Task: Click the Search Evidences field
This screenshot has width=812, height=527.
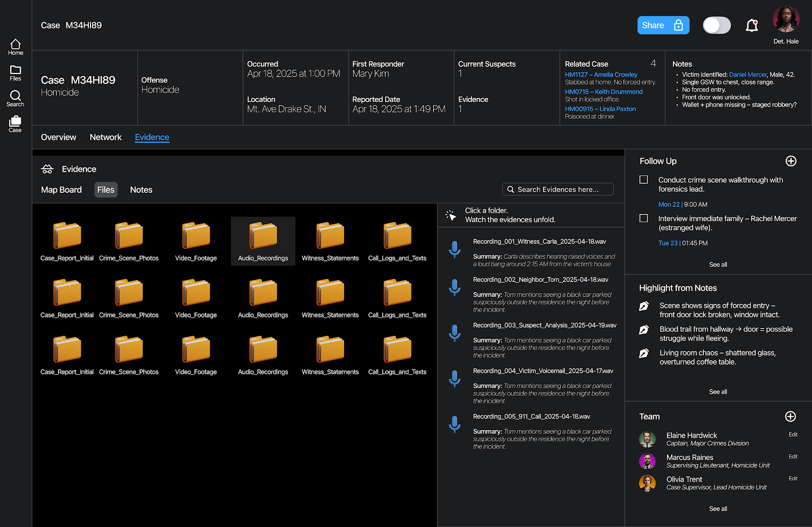Action: pos(558,189)
